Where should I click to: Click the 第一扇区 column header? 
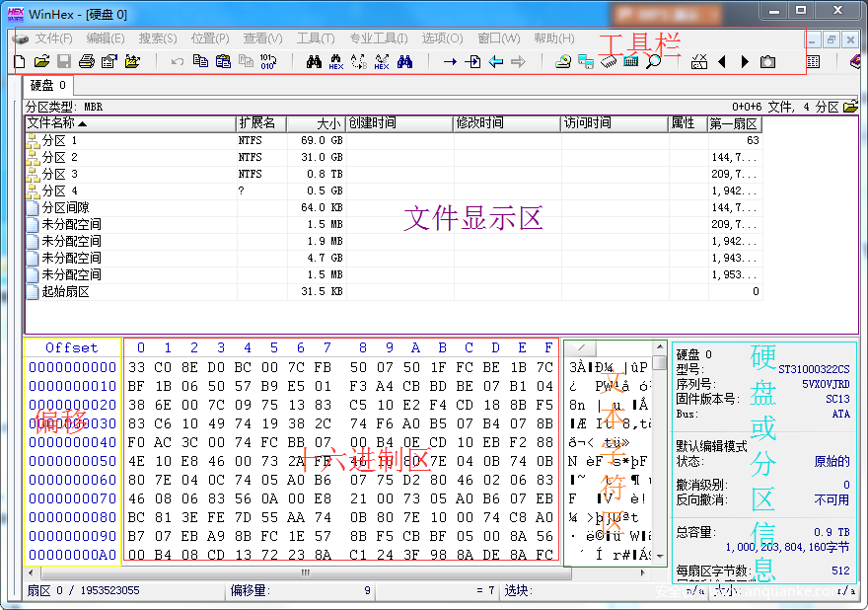click(x=734, y=123)
